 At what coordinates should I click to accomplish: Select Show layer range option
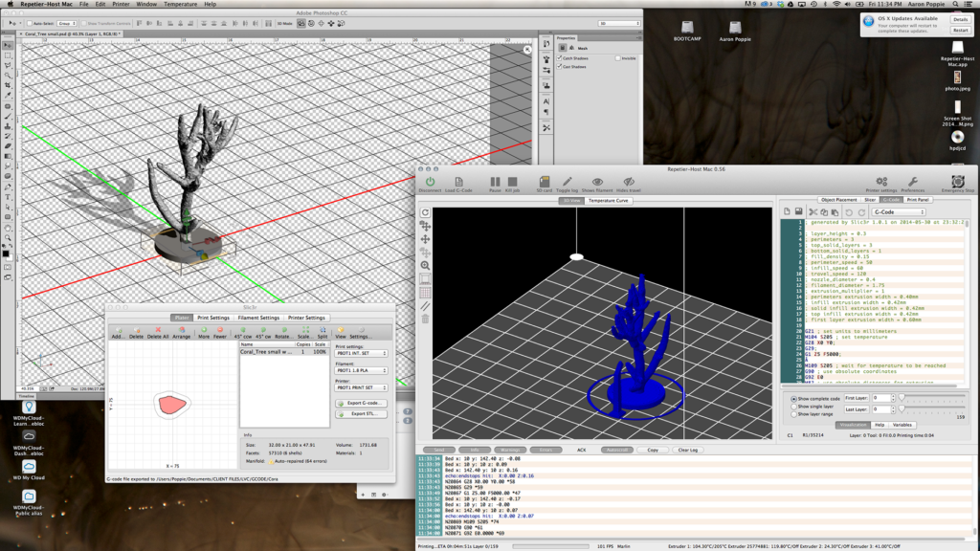pyautogui.click(x=793, y=413)
